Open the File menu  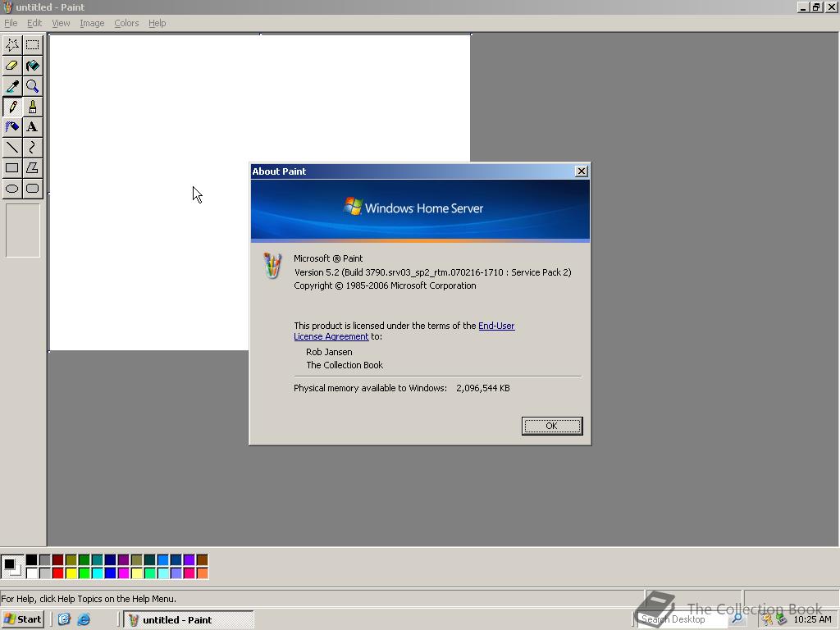pos(11,23)
